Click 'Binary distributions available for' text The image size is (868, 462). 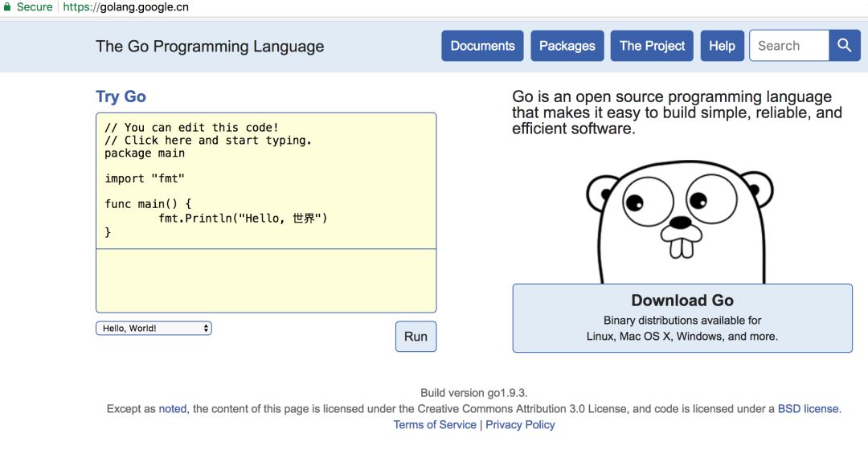(x=682, y=321)
